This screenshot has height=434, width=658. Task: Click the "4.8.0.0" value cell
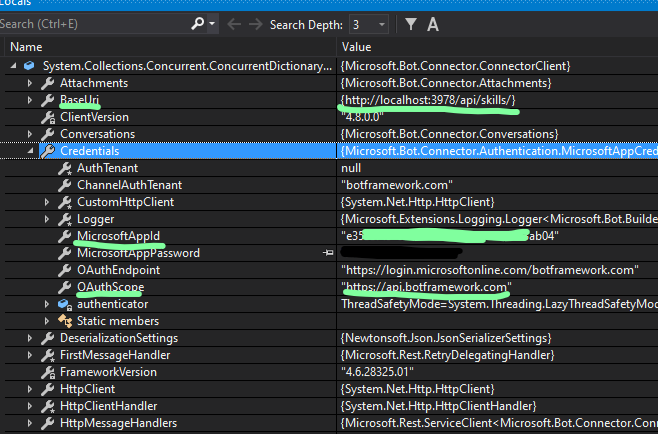click(362, 117)
